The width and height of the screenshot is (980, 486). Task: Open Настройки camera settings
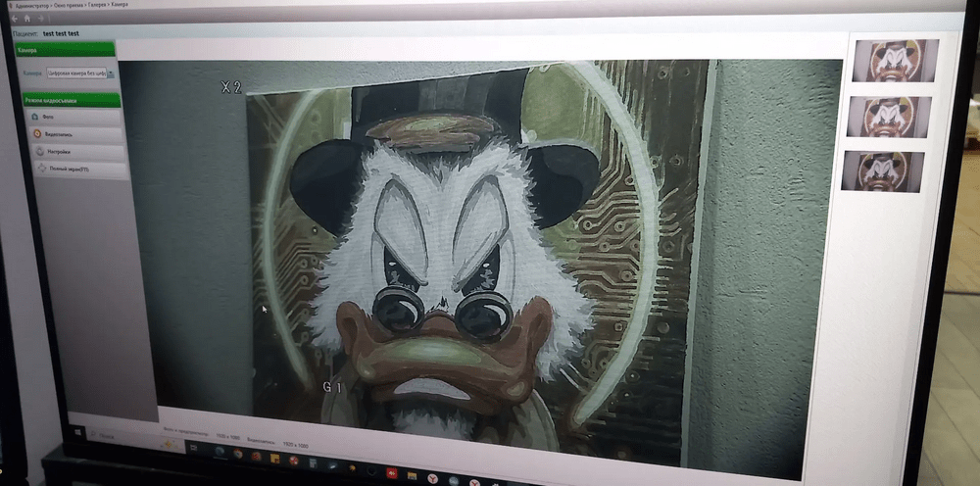pyautogui.click(x=78, y=152)
